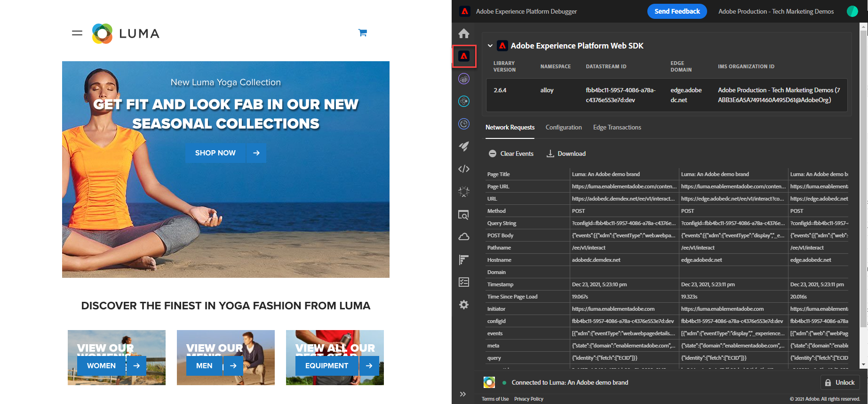Click the green user avatar icon
This screenshot has height=404, width=868.
click(x=852, y=11)
